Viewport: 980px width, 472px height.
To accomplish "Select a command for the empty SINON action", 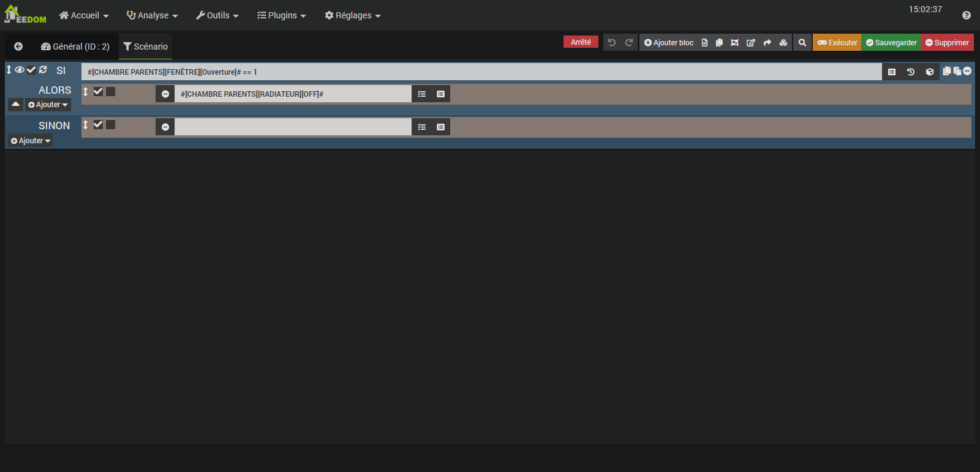I will pos(440,127).
